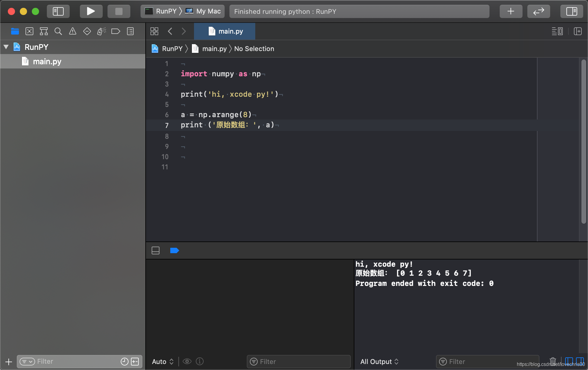
Task: Focus the variables view Filter field
Action: pyautogui.click(x=299, y=362)
